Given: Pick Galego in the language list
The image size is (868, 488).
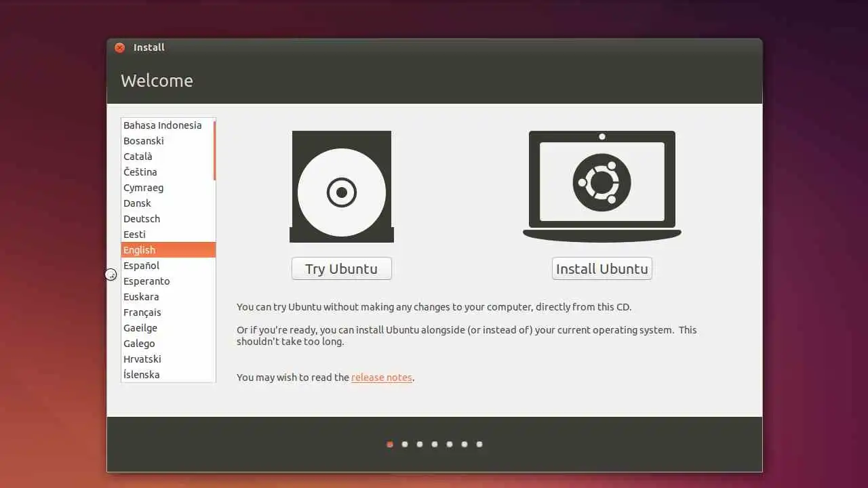Looking at the screenshot, I should pyautogui.click(x=167, y=344).
